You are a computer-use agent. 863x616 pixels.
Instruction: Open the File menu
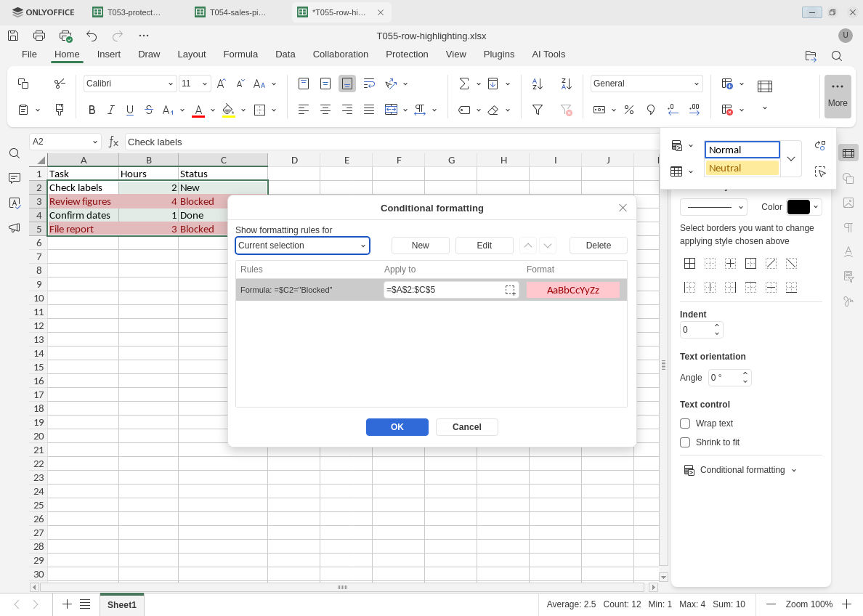click(29, 54)
